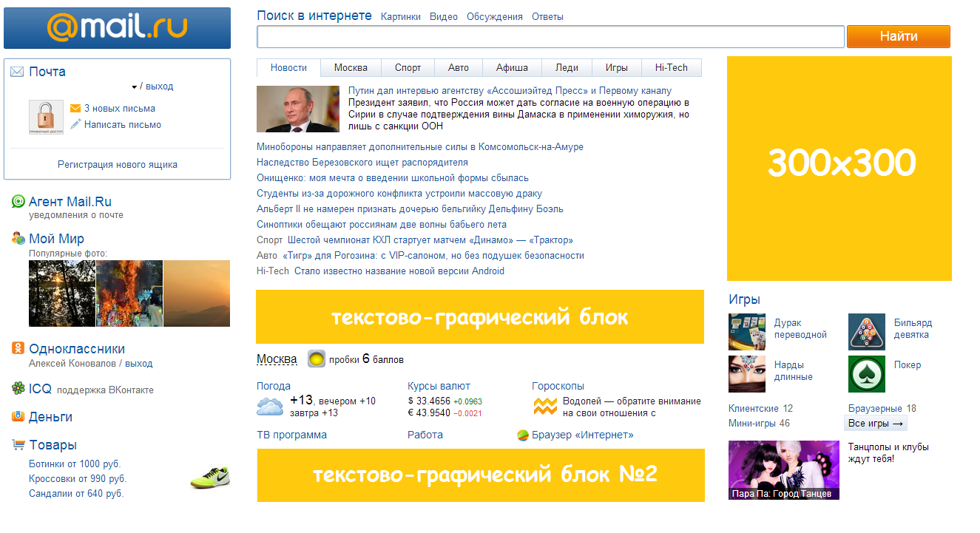Screen dimensions: 980x533
Task: Open the Бильярд девятка game icon
Action: (x=867, y=332)
